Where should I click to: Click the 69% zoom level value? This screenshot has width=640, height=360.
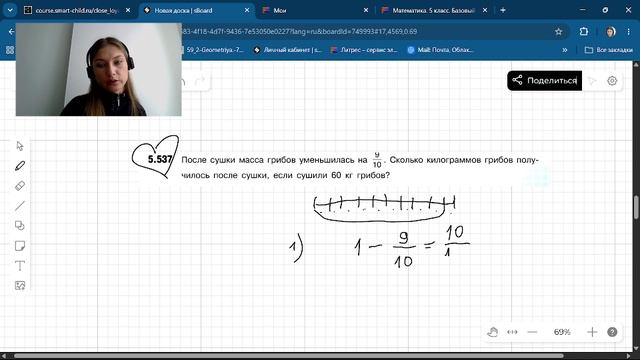(562, 332)
